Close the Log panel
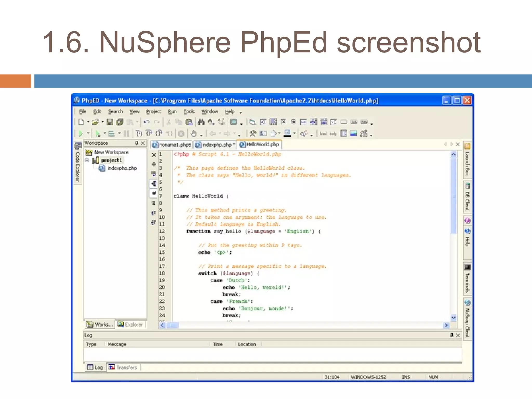The height and width of the screenshot is (399, 532). 458,335
